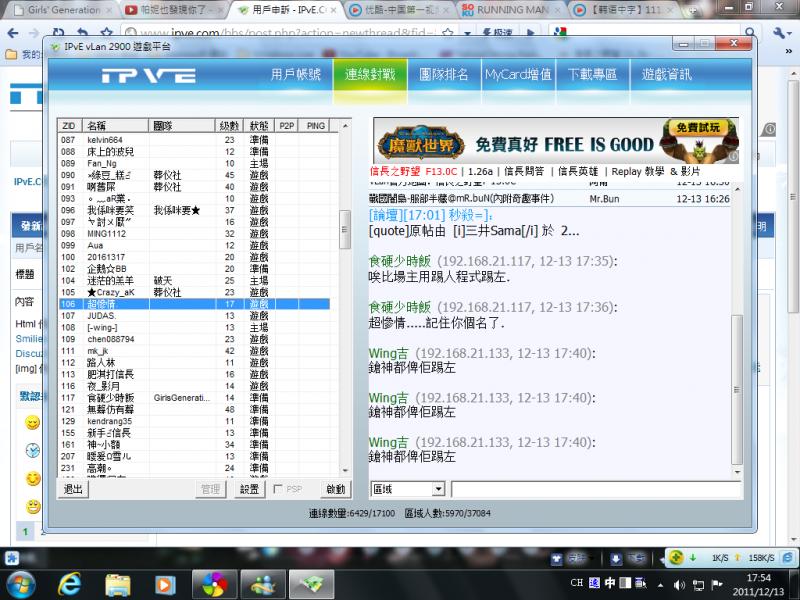Click the network icon in system tray
Screen dimensions: 800x600
click(698, 585)
